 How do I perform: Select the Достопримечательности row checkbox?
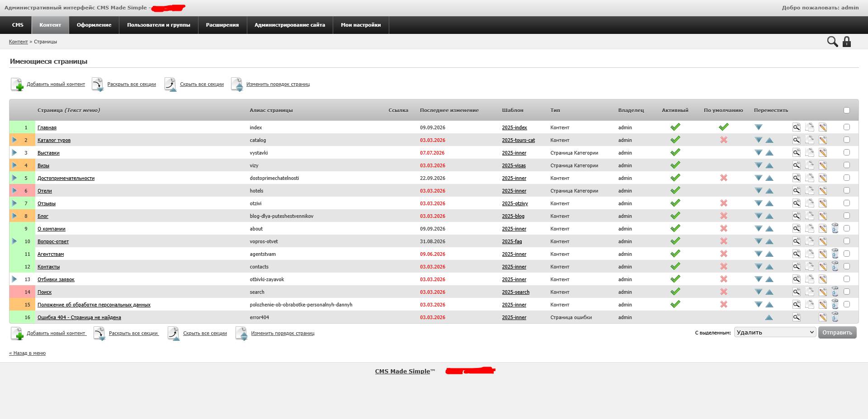coord(847,178)
